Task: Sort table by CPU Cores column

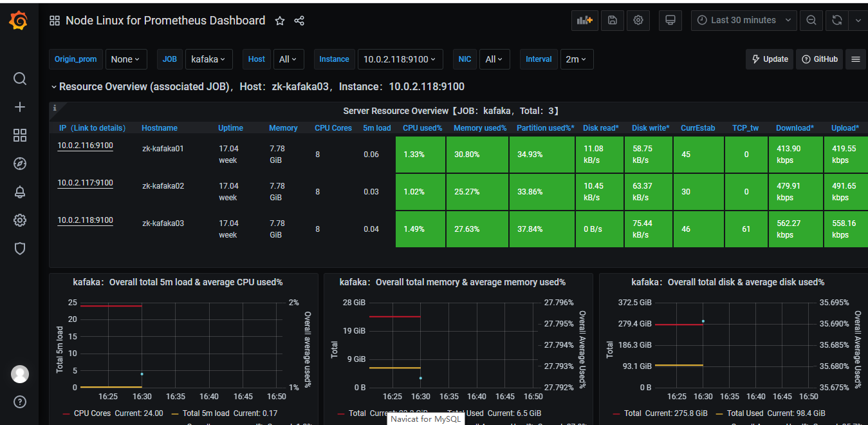Action: pos(333,128)
